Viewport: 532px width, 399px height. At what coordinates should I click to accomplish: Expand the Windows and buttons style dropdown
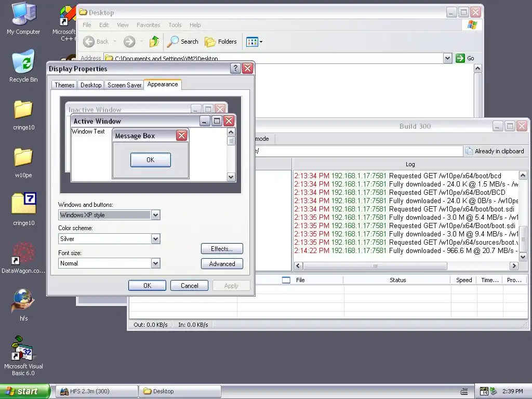point(155,215)
